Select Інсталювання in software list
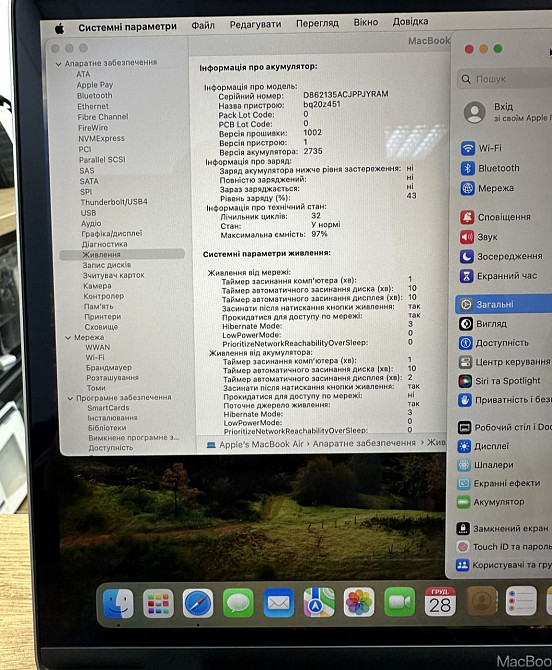Viewport: 552px width, 670px height. pos(112,417)
